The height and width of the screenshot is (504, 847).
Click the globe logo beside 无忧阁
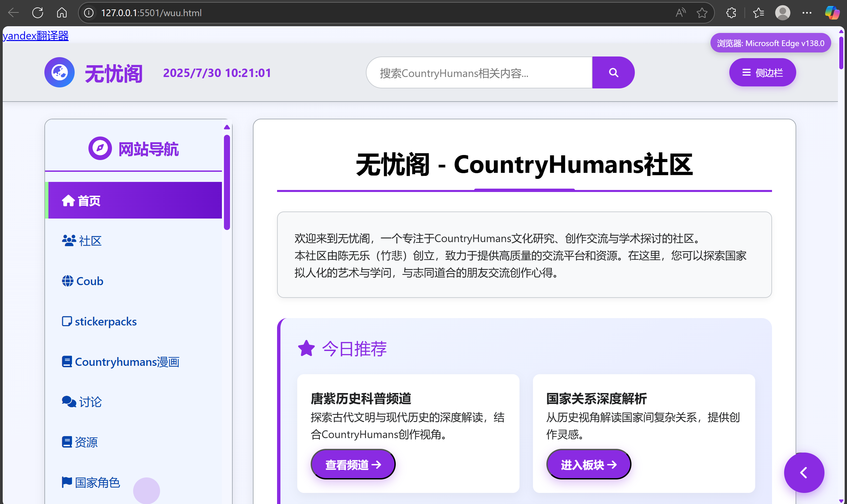[x=60, y=72]
